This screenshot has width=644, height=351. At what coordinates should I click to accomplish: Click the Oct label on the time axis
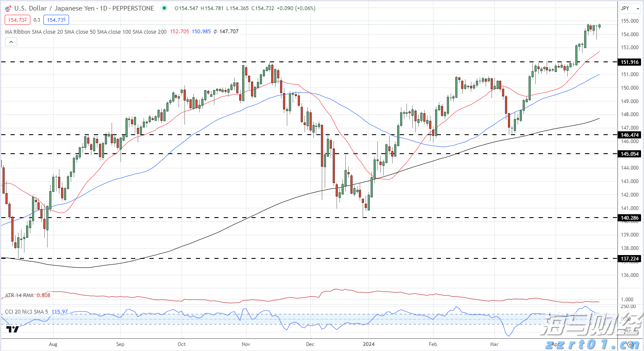(182, 344)
